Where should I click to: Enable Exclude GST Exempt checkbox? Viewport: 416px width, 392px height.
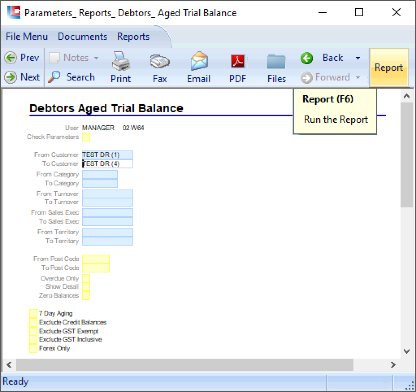(x=33, y=331)
